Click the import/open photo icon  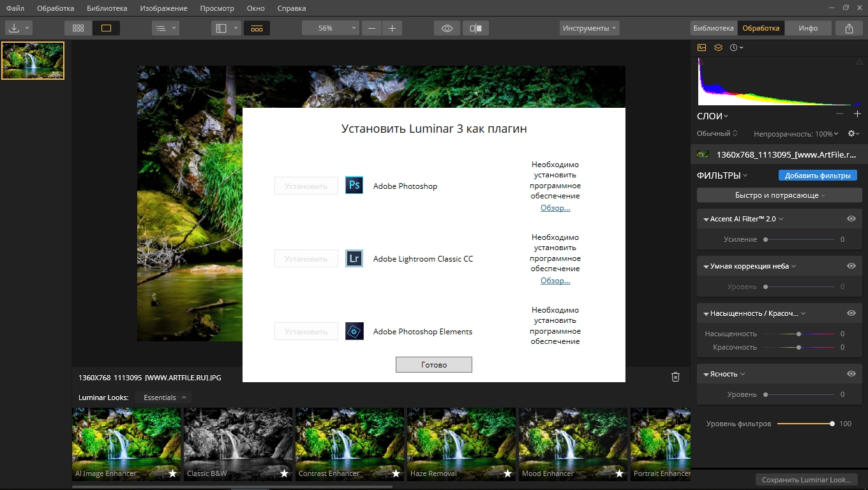14,28
